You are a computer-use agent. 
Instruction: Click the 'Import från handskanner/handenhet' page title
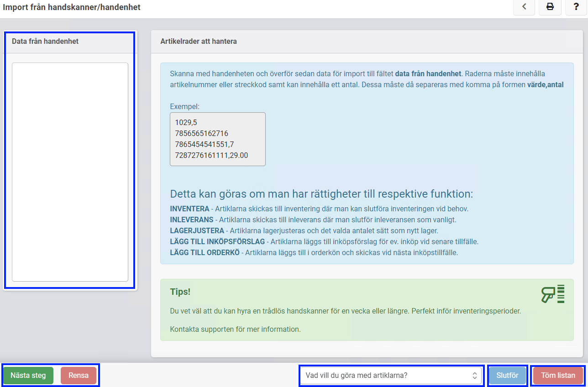tap(72, 7)
